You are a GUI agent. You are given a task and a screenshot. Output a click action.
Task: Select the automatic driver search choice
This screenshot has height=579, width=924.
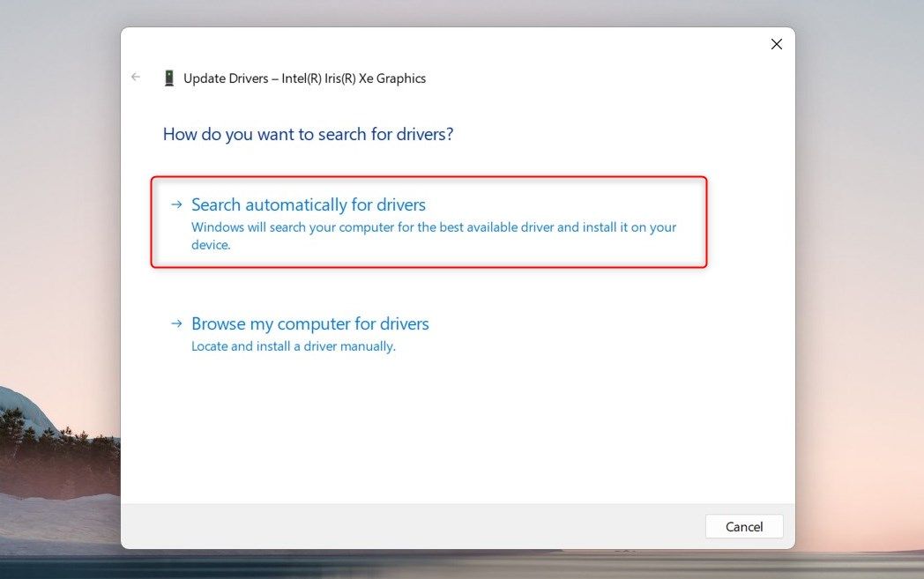point(308,204)
